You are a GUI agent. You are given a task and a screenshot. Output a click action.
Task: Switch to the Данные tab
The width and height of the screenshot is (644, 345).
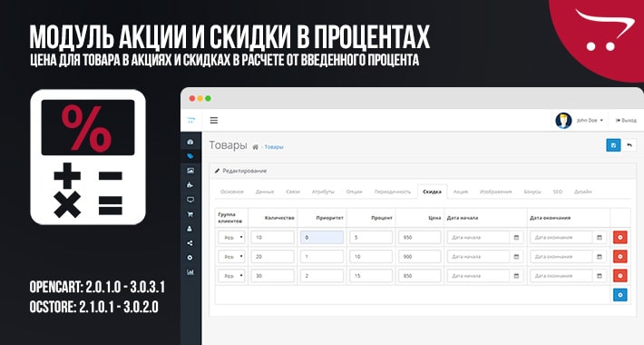[265, 192]
